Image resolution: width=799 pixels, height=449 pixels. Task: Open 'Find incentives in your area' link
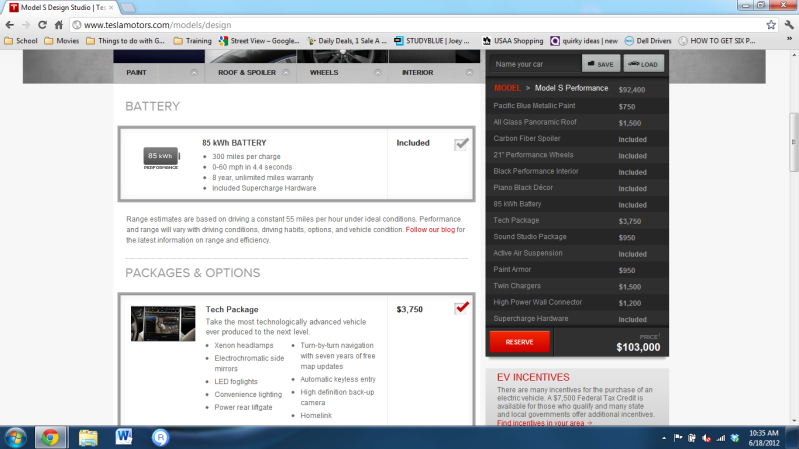[x=544, y=423]
